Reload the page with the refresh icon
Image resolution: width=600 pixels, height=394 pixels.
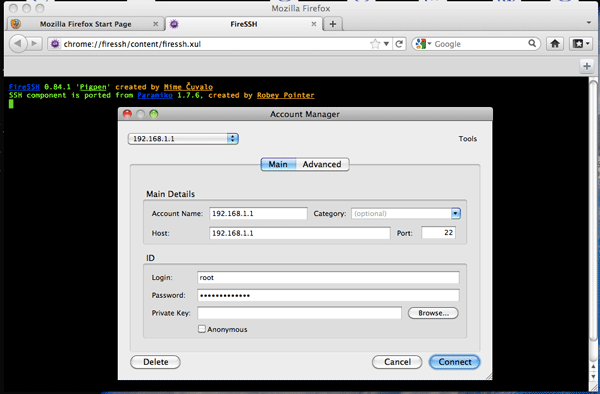click(x=399, y=44)
